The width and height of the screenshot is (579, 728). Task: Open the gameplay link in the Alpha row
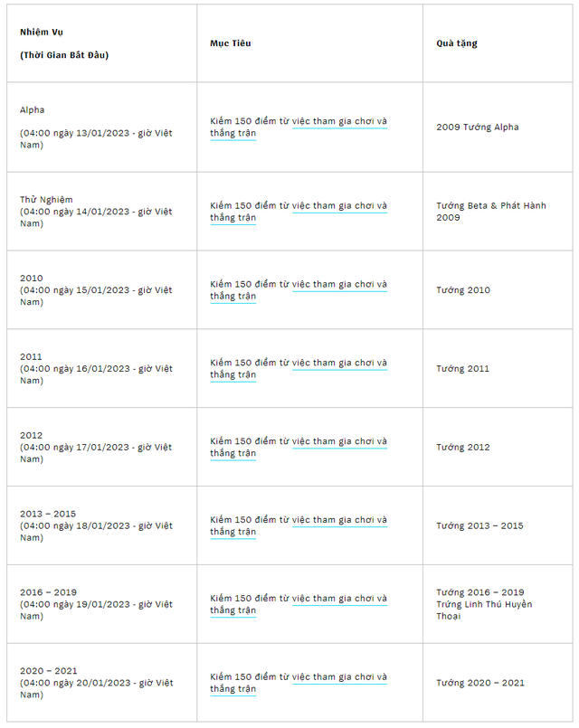click(x=339, y=122)
